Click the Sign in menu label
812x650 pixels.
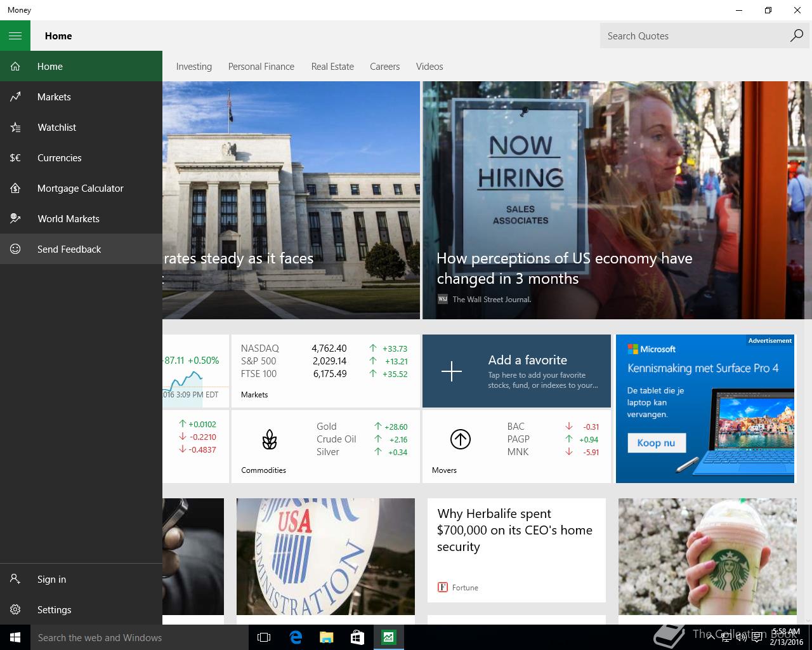(51, 579)
